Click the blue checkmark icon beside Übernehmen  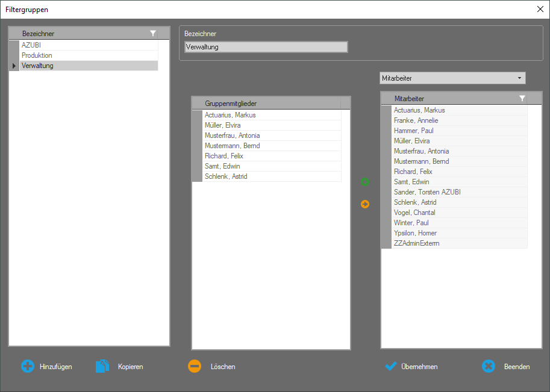[x=391, y=366]
